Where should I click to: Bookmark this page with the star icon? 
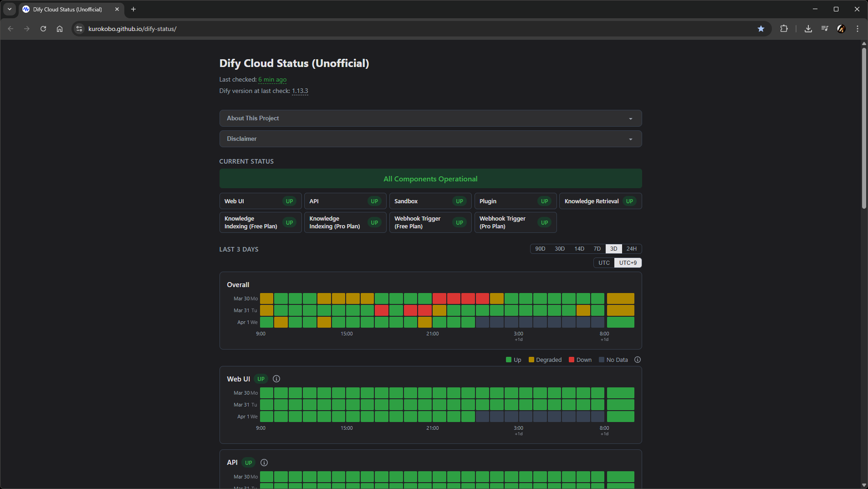click(761, 29)
